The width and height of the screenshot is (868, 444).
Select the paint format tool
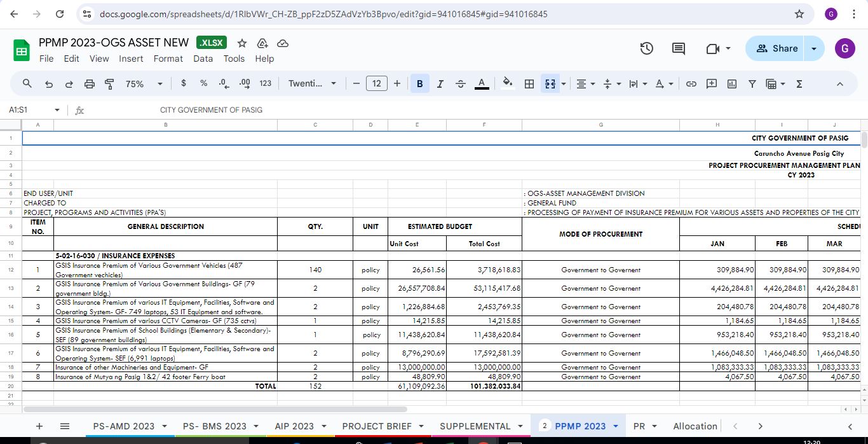(x=109, y=84)
